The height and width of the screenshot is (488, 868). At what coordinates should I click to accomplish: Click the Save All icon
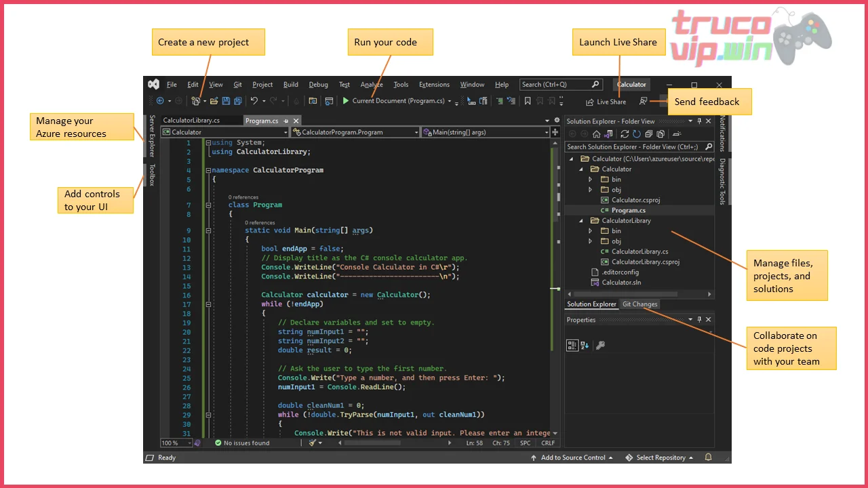click(x=237, y=101)
